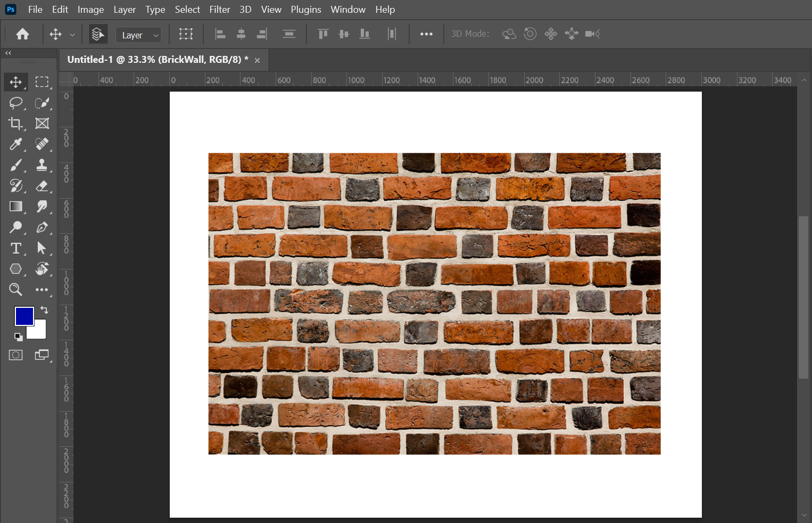812x523 pixels.
Task: Expand the Move tool preset picker
Action: pyautogui.click(x=72, y=35)
